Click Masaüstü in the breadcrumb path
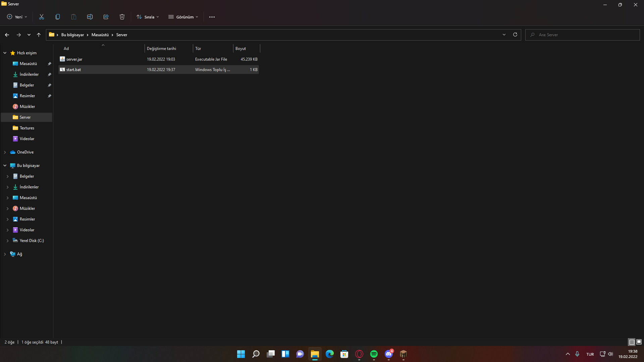The image size is (644, 362). [100, 35]
